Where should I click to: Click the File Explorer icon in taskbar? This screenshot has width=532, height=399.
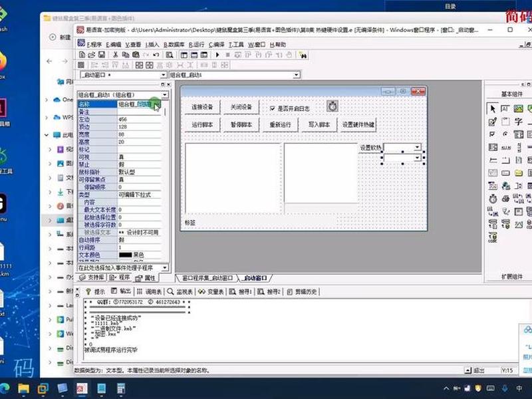(x=24, y=388)
